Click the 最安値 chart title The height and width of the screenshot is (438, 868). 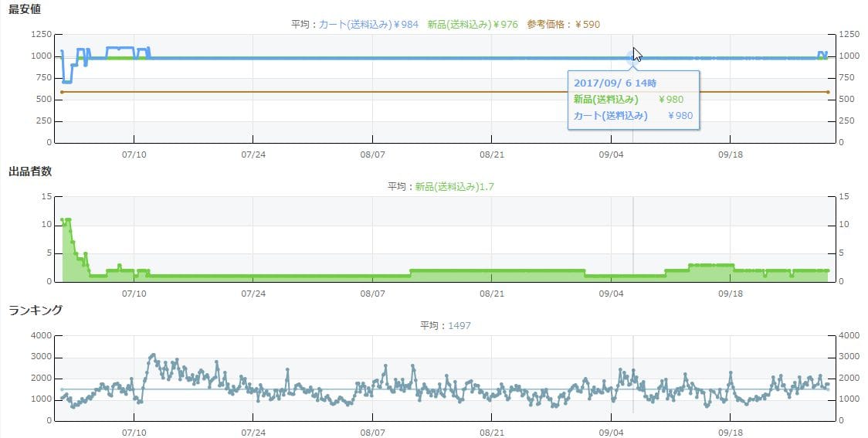pos(25,9)
